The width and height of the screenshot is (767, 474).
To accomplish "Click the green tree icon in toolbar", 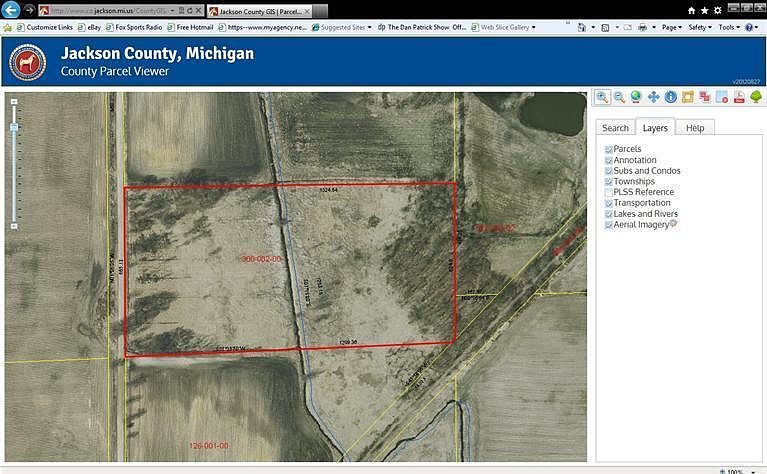I will coord(756,97).
